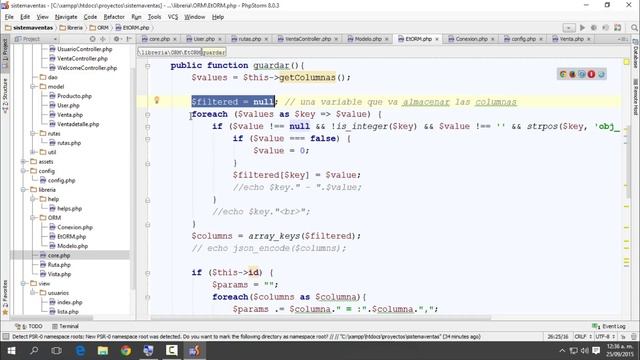This screenshot has height=360, width=640.
Task: Preview file in Chrome from browser popup
Action: 563,74
